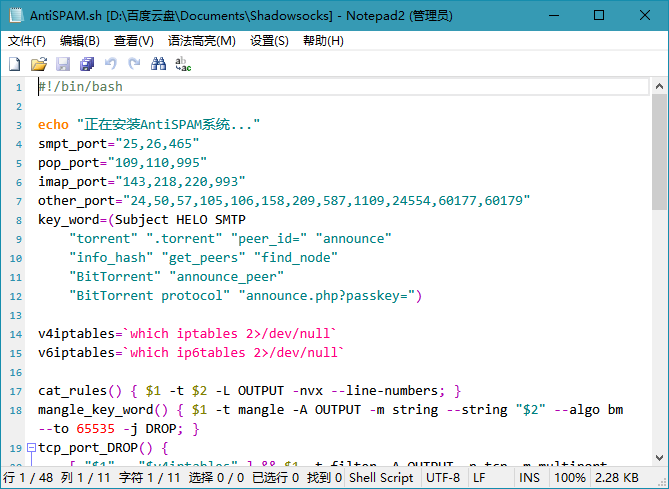
Task: Click the Save floppy disk icon
Action: tap(63, 64)
